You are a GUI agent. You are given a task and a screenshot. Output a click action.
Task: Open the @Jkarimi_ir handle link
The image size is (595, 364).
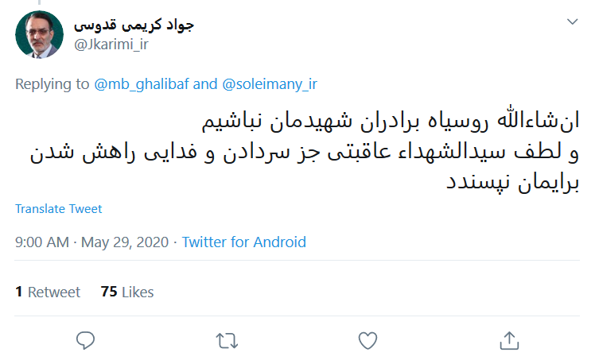pos(111,45)
